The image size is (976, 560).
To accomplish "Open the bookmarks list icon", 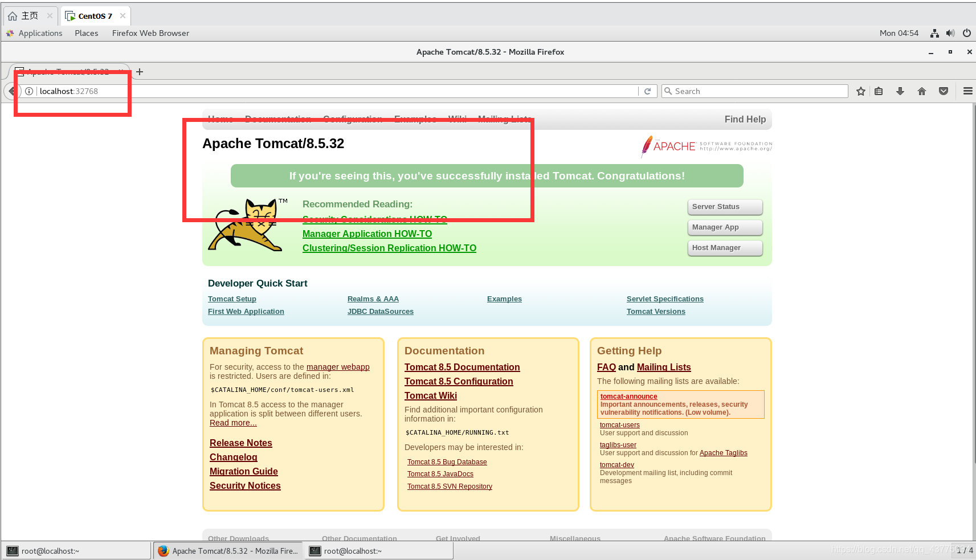I will tap(879, 91).
